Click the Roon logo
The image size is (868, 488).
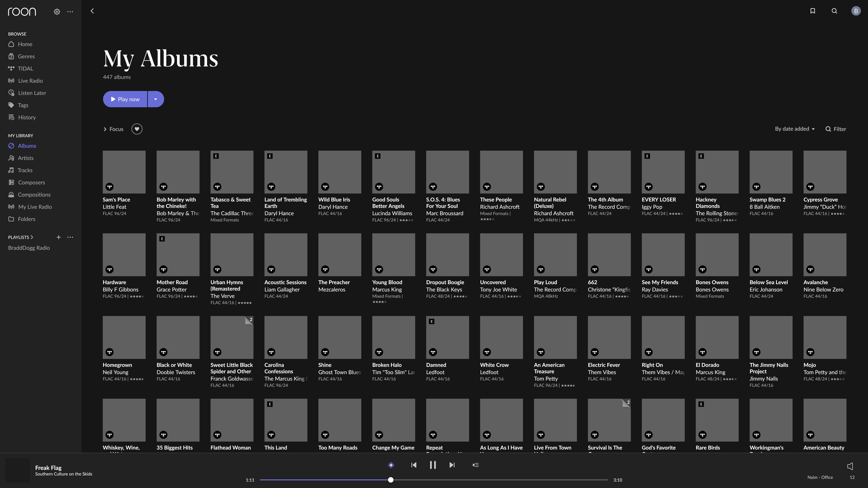click(22, 12)
